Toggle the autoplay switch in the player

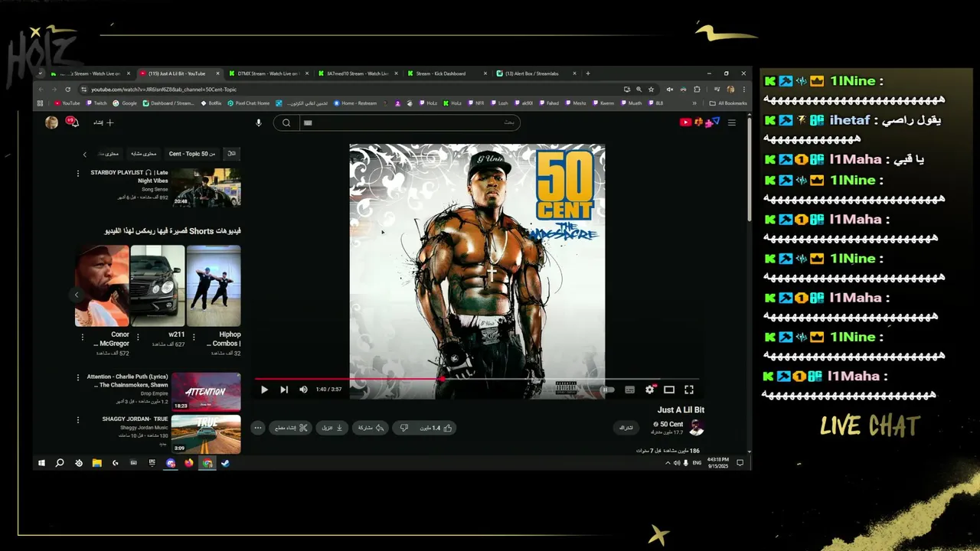click(607, 390)
